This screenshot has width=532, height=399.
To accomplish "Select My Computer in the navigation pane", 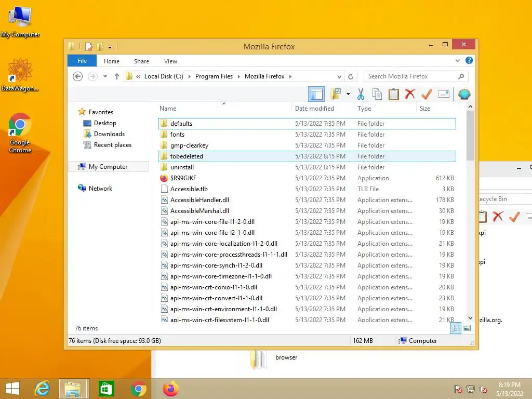I will coord(108,167).
